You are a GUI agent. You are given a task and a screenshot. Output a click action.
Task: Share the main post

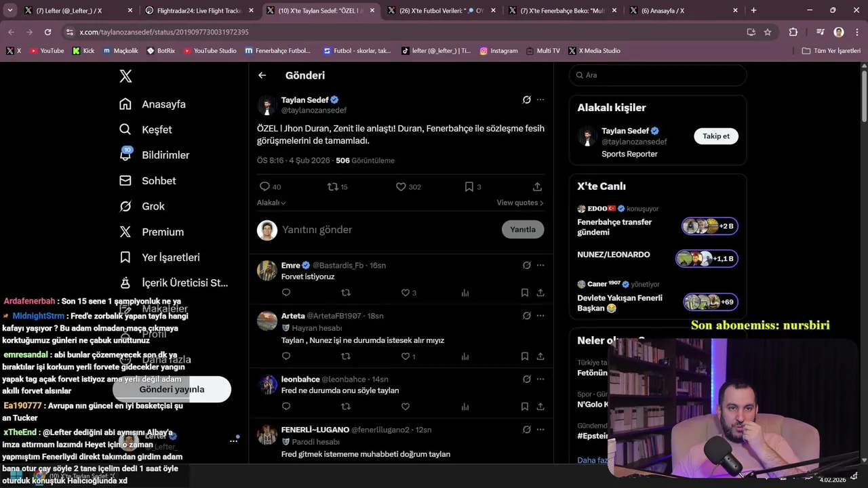click(x=537, y=186)
